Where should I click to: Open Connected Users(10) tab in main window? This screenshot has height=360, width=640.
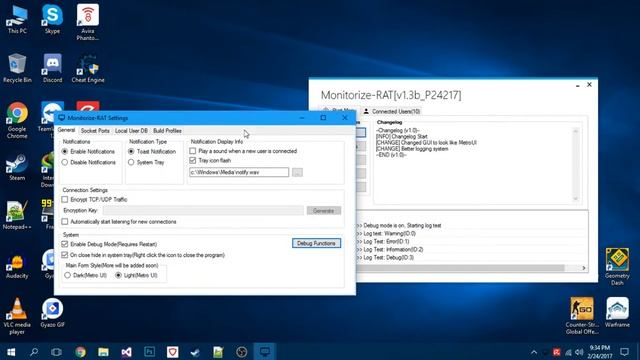pyautogui.click(x=392, y=111)
